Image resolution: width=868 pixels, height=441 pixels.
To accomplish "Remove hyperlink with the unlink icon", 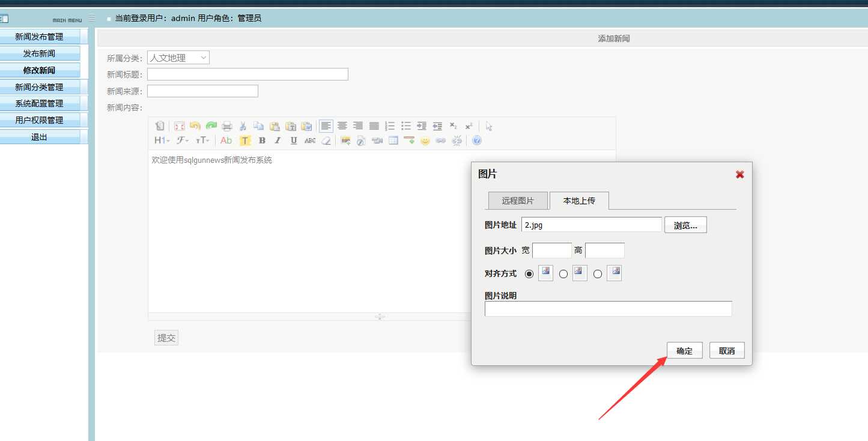I will pos(457,141).
